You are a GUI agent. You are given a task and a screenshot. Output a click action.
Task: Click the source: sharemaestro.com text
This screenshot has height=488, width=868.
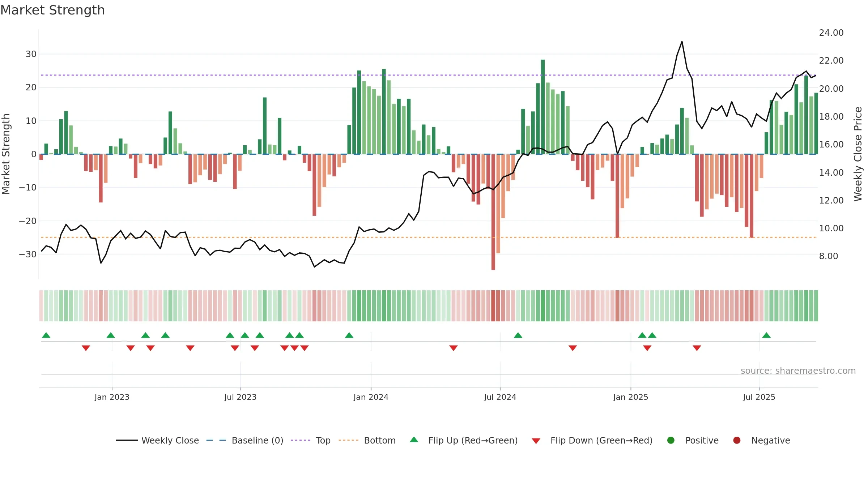[798, 371]
